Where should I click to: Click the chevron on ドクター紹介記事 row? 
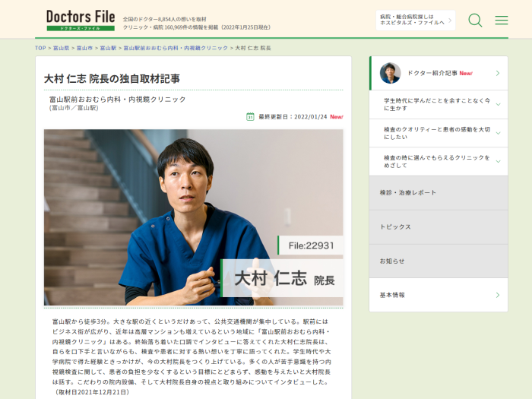click(497, 73)
